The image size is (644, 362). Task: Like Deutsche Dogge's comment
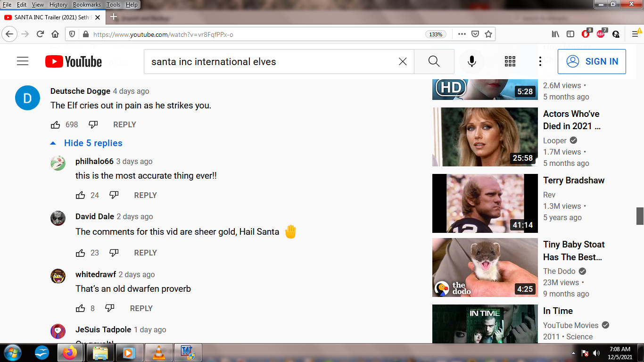(56, 124)
